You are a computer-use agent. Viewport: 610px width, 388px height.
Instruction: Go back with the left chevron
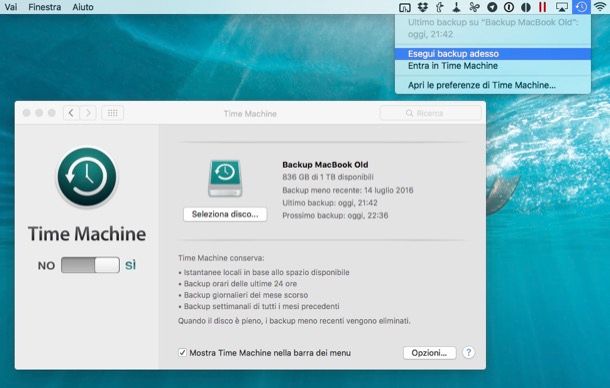pos(71,113)
